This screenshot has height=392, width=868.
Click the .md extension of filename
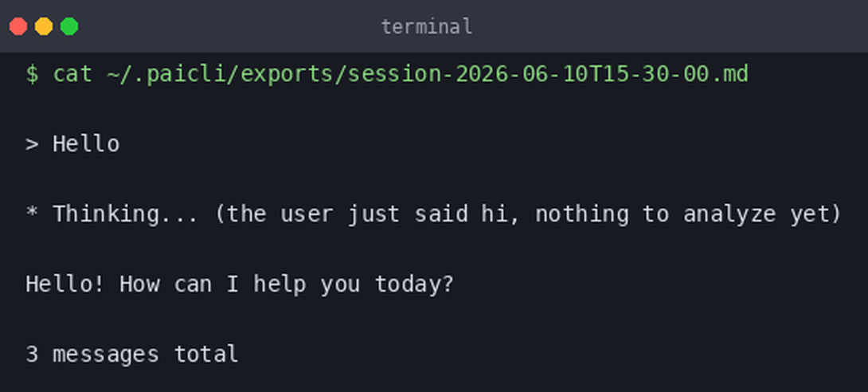point(729,73)
